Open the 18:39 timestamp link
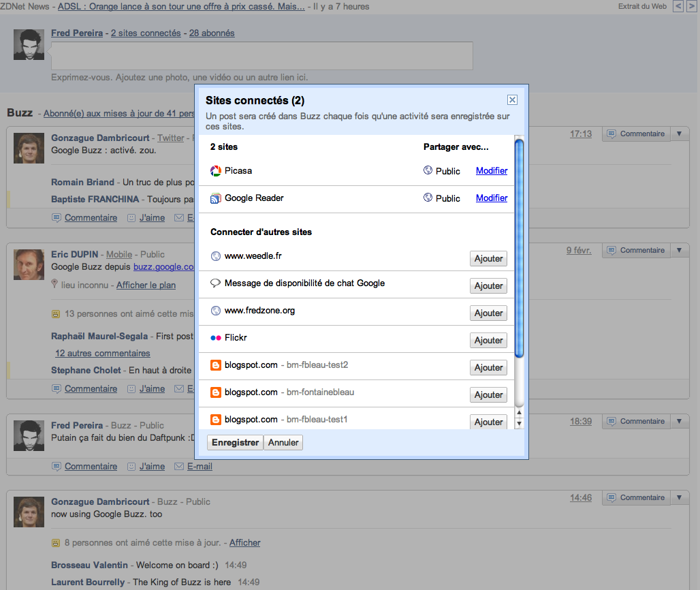The image size is (700, 590). click(x=581, y=422)
